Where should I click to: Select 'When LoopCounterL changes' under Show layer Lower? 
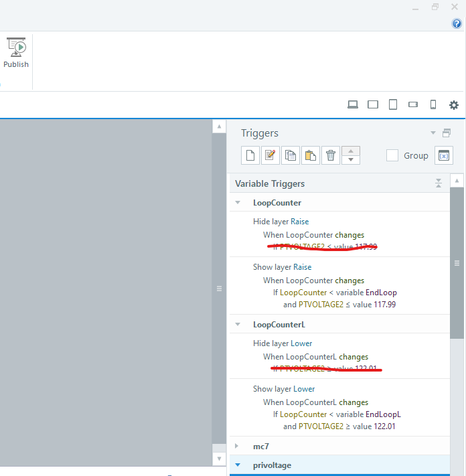click(x=316, y=402)
